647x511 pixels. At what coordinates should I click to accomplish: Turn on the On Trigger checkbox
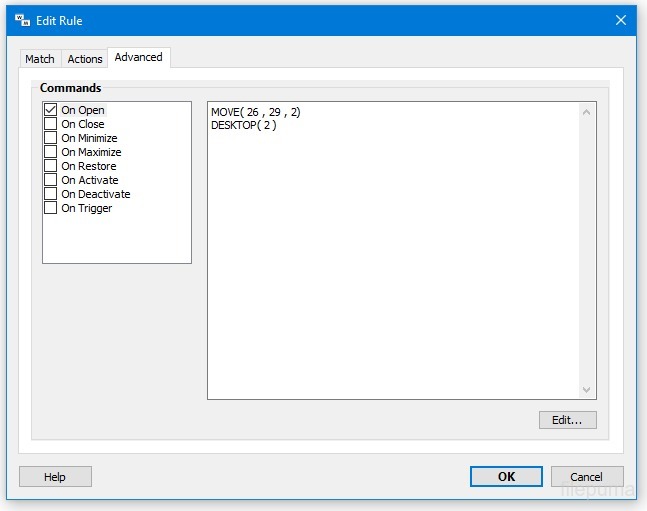(51, 208)
